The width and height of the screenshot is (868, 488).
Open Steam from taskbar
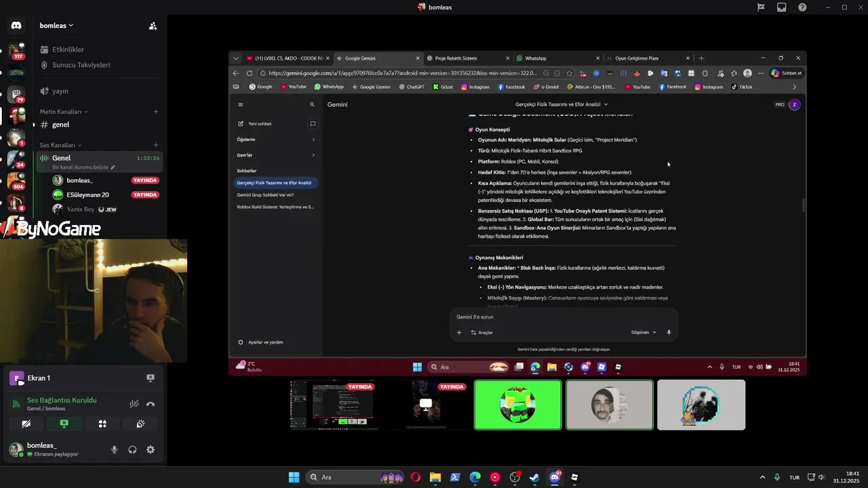[535, 477]
